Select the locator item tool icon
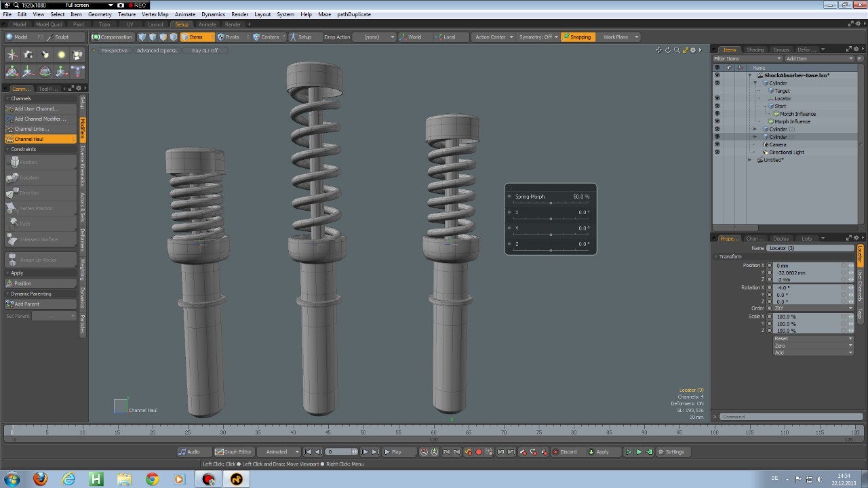 click(12, 55)
